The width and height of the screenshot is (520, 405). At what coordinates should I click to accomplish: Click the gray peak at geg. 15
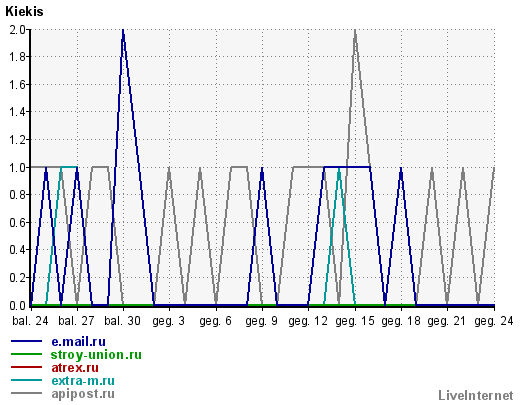[x=355, y=31]
